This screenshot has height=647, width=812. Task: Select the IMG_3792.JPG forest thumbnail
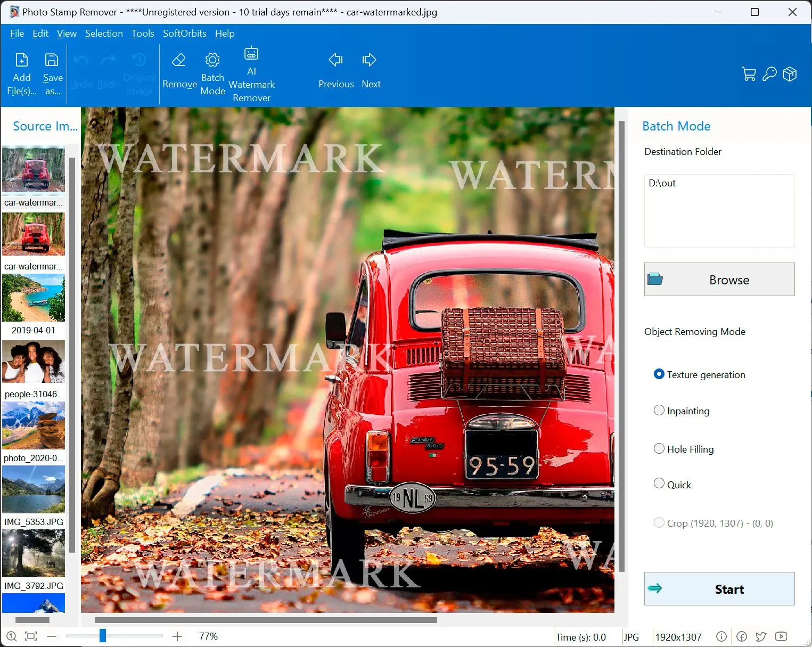pos(34,553)
